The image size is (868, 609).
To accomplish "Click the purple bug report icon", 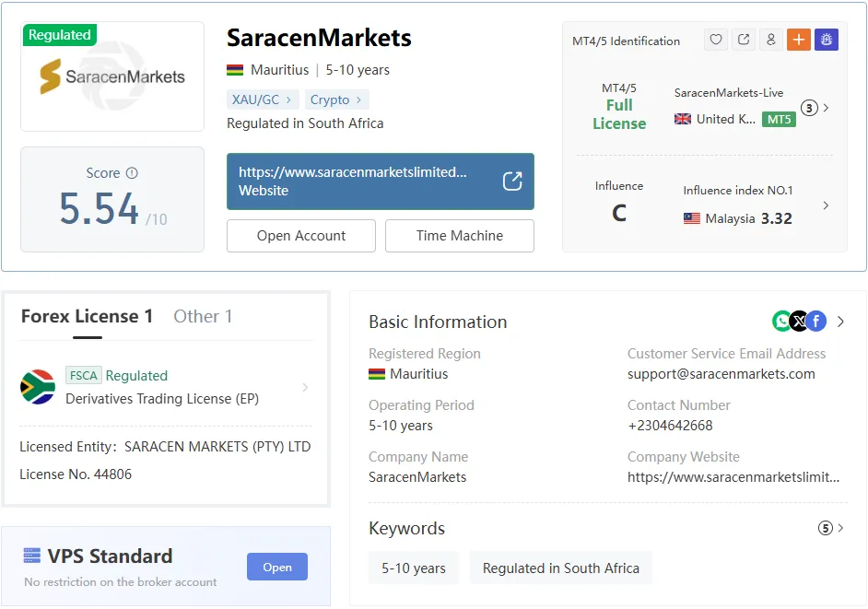I will [x=827, y=40].
